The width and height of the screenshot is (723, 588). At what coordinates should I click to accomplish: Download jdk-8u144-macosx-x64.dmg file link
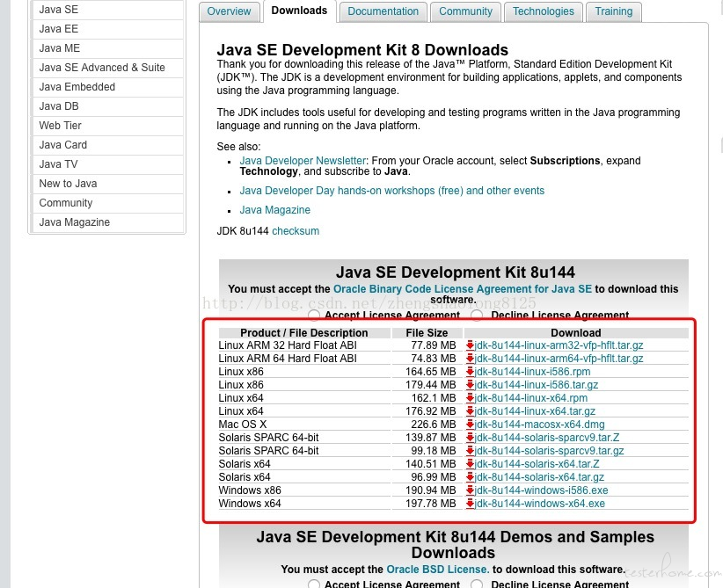[x=539, y=425]
